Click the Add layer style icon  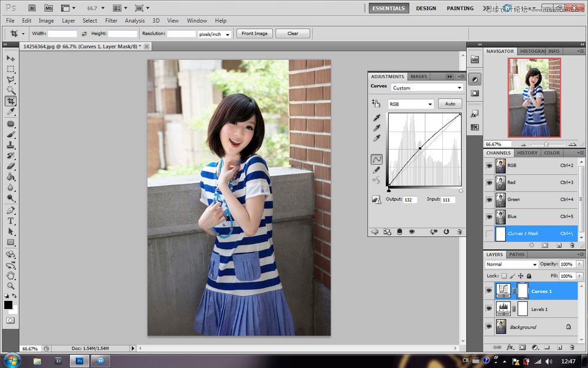(x=510, y=347)
